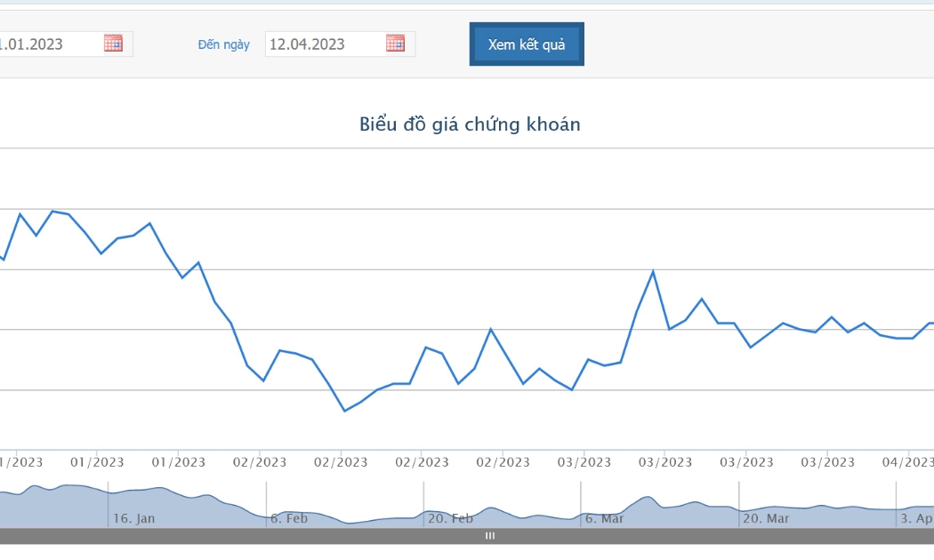
Task: Click the late-February peak on price line
Action: coord(491,329)
